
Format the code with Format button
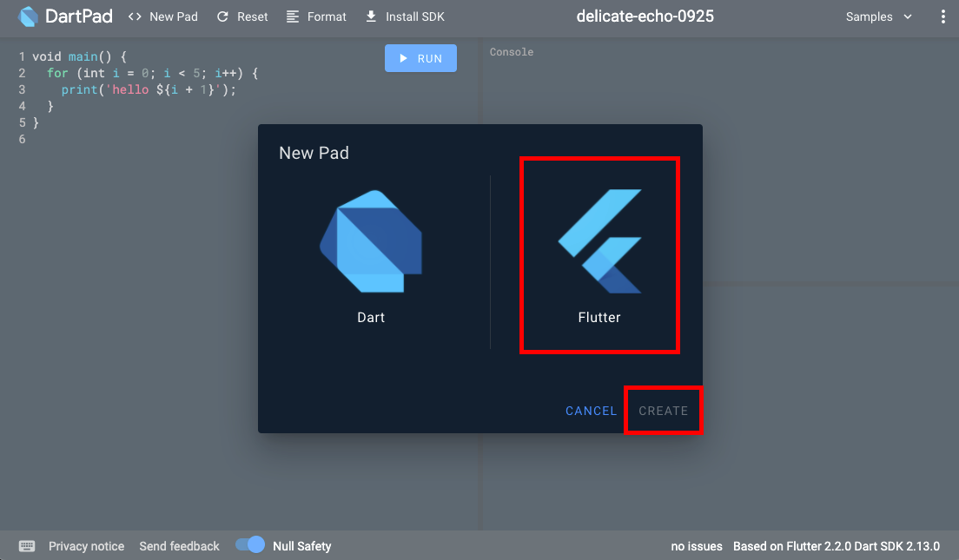[x=316, y=16]
